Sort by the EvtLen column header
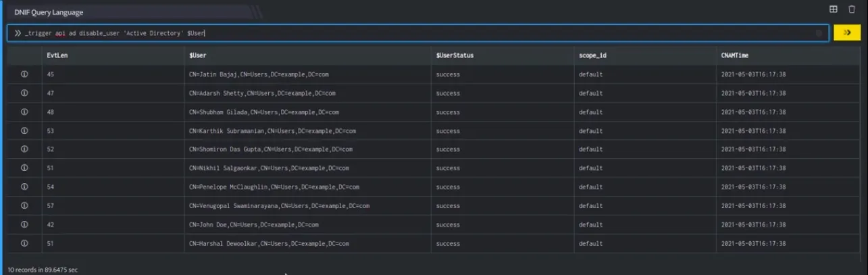 tap(57, 55)
